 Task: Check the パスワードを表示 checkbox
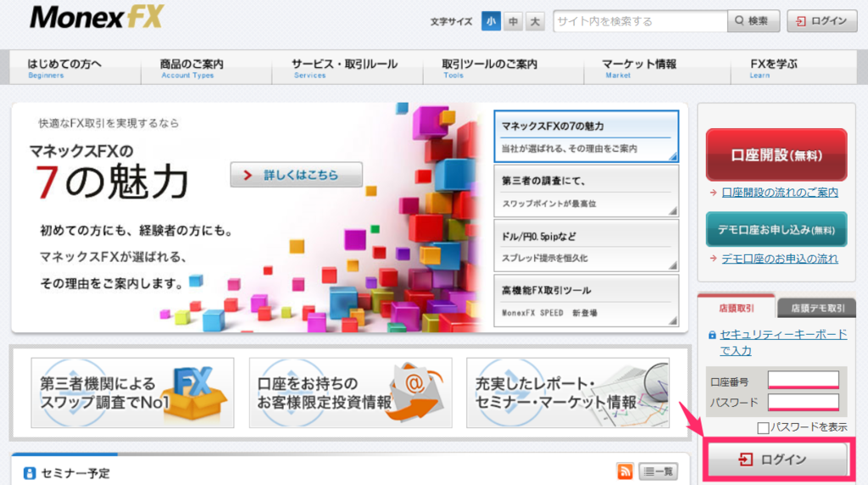[763, 427]
